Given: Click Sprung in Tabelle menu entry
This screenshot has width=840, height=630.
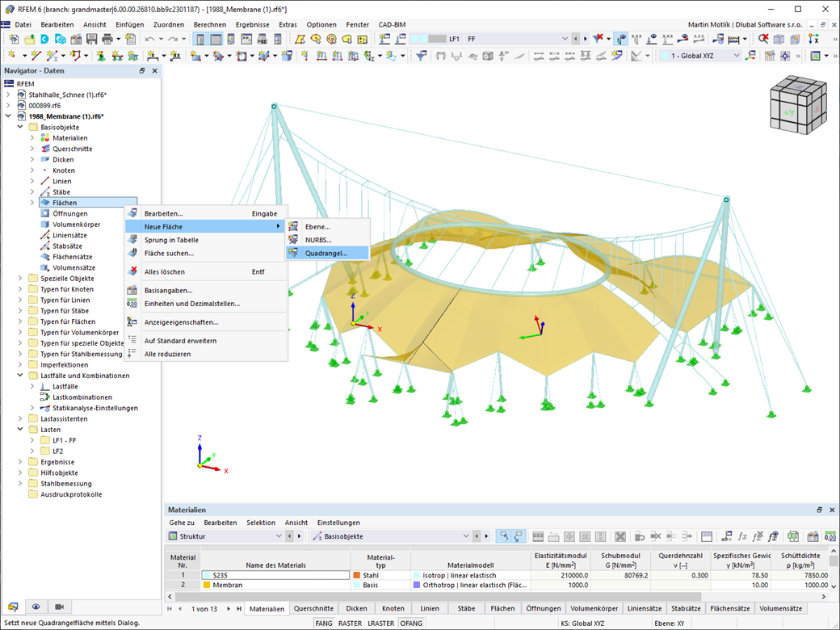Looking at the screenshot, I should (x=206, y=240).
